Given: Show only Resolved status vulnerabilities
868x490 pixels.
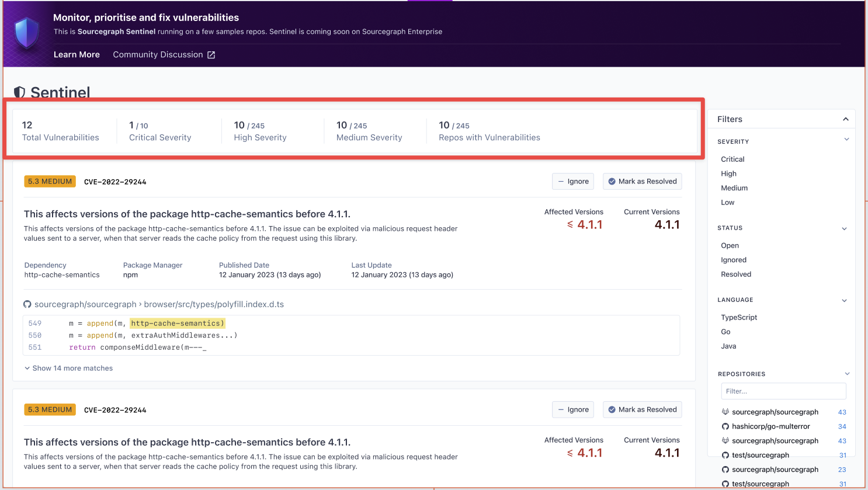Looking at the screenshot, I should pyautogui.click(x=736, y=274).
